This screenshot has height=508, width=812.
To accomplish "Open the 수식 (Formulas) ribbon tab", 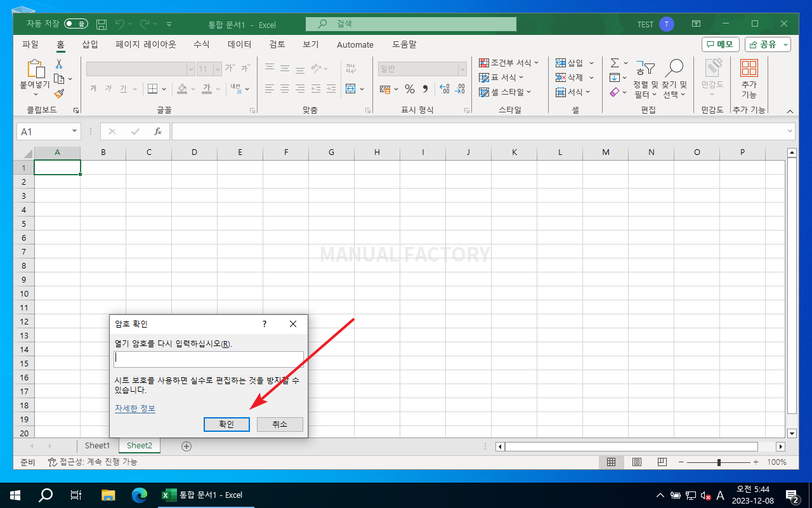I will 201,44.
